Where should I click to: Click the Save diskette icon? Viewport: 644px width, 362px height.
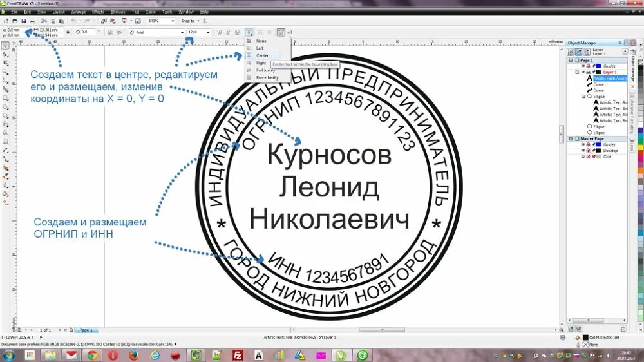[23, 21]
